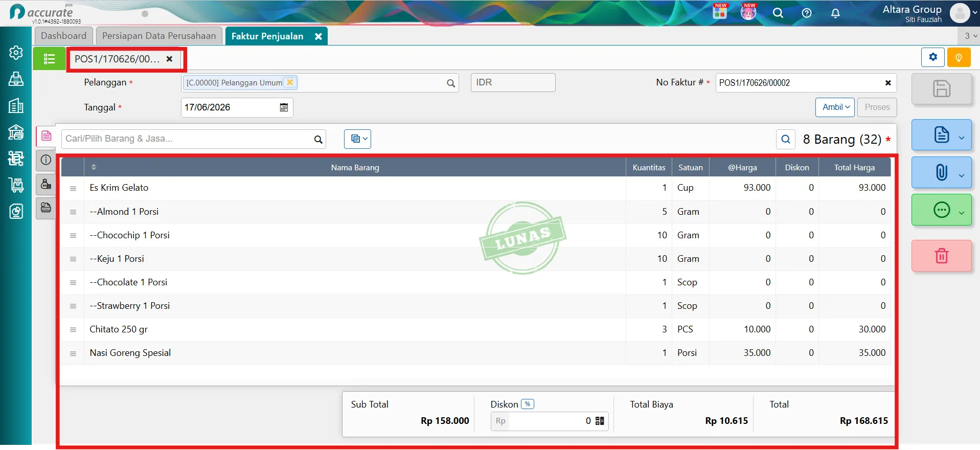Screen dimensions: 980x450
Task: Click the blue settings gear button
Action: tap(933, 57)
